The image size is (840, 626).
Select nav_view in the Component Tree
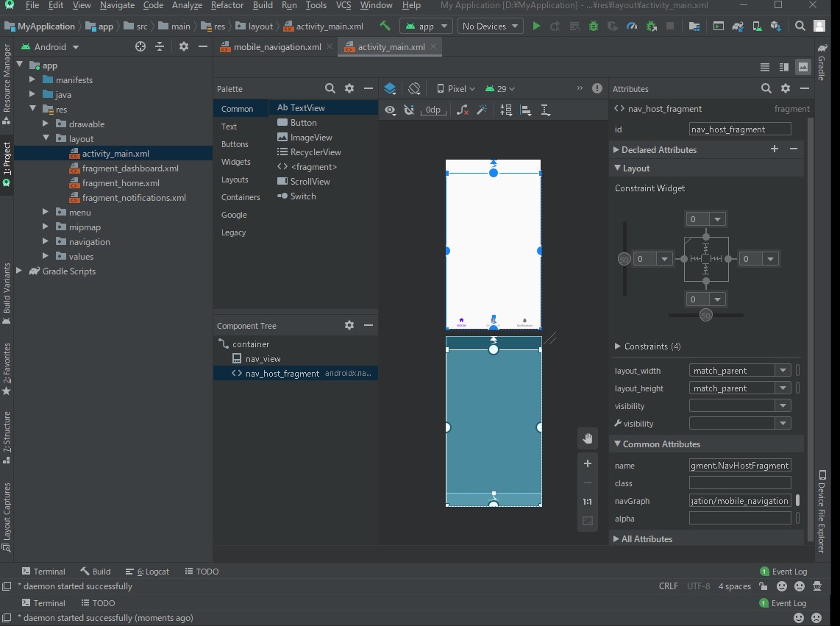pos(263,358)
